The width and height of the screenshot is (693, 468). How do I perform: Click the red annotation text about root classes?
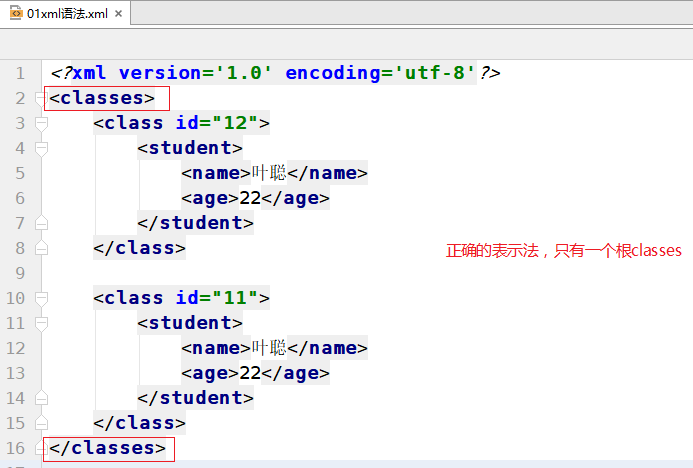[563, 251]
